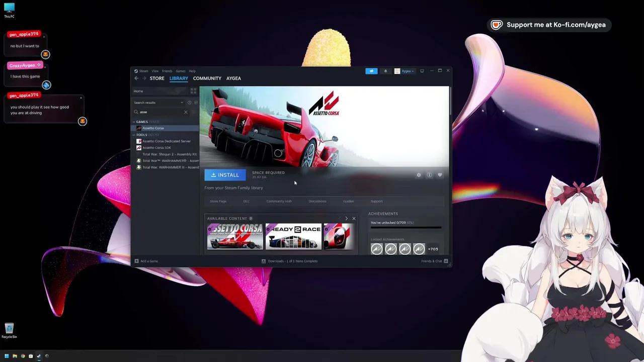This screenshot has width=644, height=362.
Task: Open Steam taskbar icon
Action: tap(39, 356)
